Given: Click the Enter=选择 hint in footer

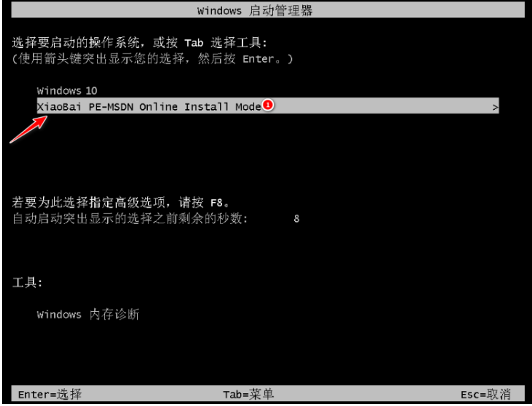Looking at the screenshot, I should tap(50, 394).
